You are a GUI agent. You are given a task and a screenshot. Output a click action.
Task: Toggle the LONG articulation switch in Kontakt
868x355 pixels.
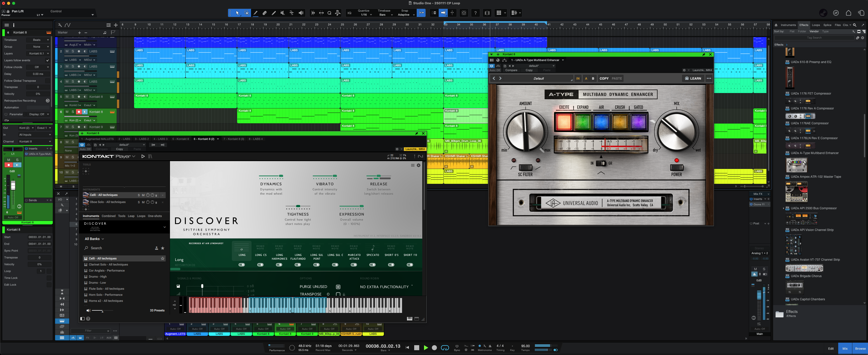click(x=242, y=265)
